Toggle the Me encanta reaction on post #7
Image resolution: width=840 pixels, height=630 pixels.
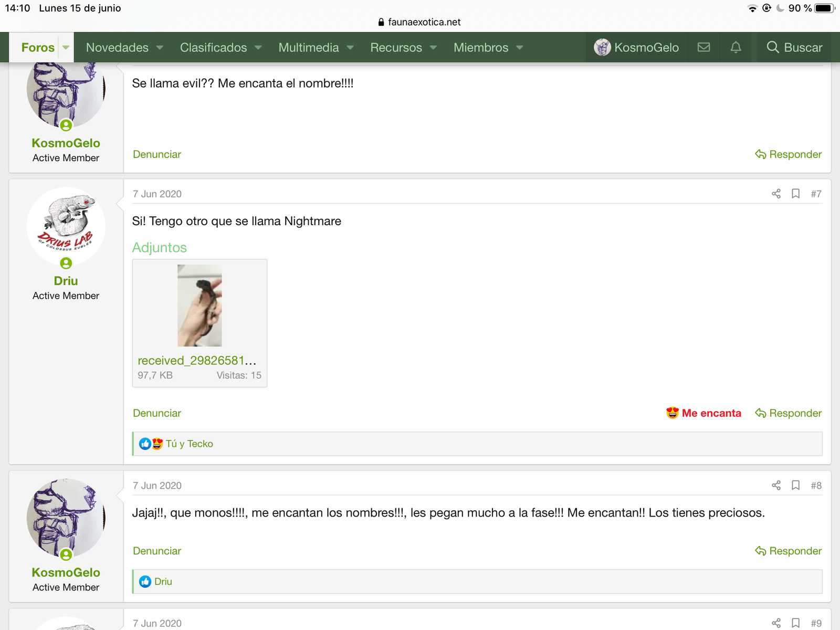(703, 413)
